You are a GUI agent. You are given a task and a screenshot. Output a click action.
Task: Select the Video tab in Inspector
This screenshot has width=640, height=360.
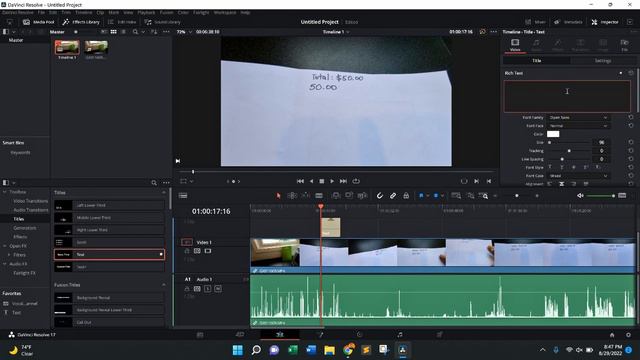click(515, 45)
